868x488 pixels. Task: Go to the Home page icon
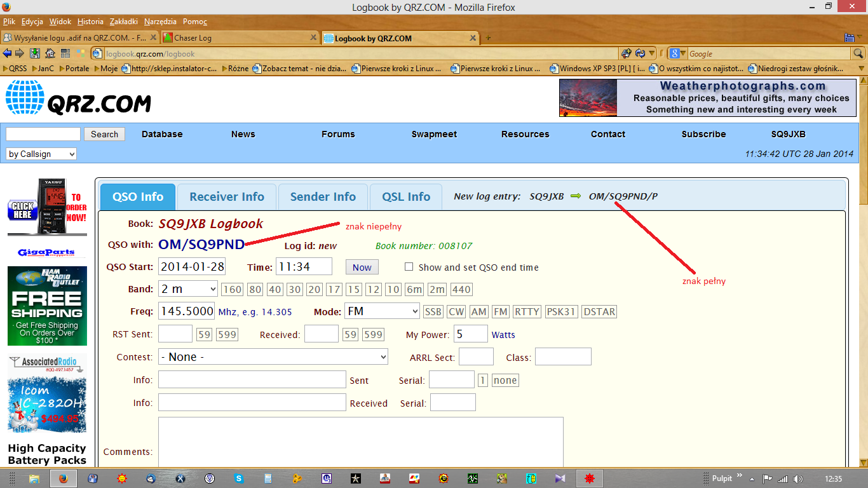(x=50, y=53)
